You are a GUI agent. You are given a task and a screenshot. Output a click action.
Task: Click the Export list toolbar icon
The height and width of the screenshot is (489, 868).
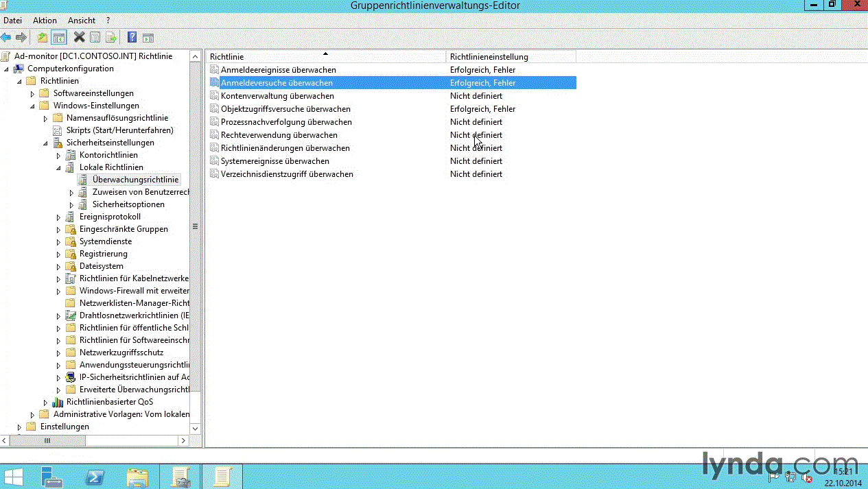click(111, 37)
